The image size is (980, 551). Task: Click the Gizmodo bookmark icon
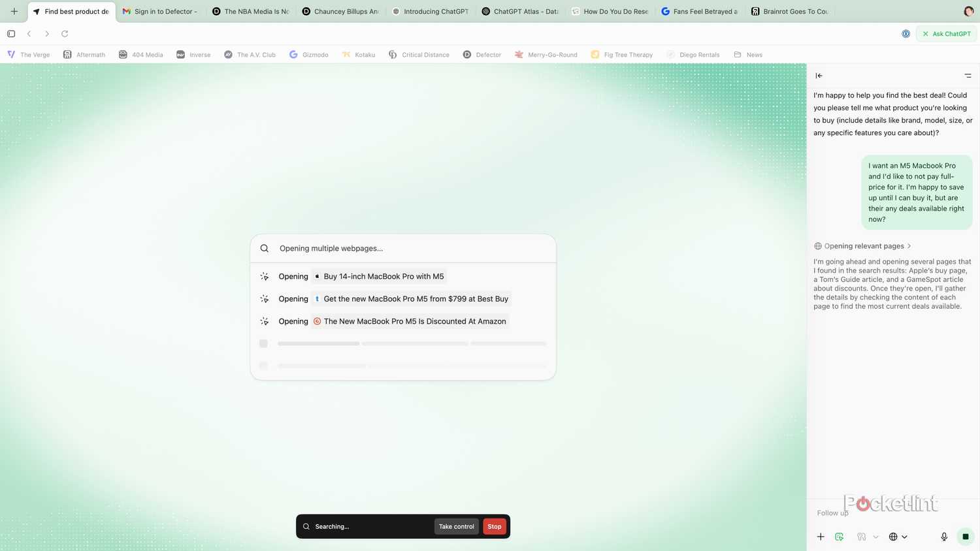[293, 55]
